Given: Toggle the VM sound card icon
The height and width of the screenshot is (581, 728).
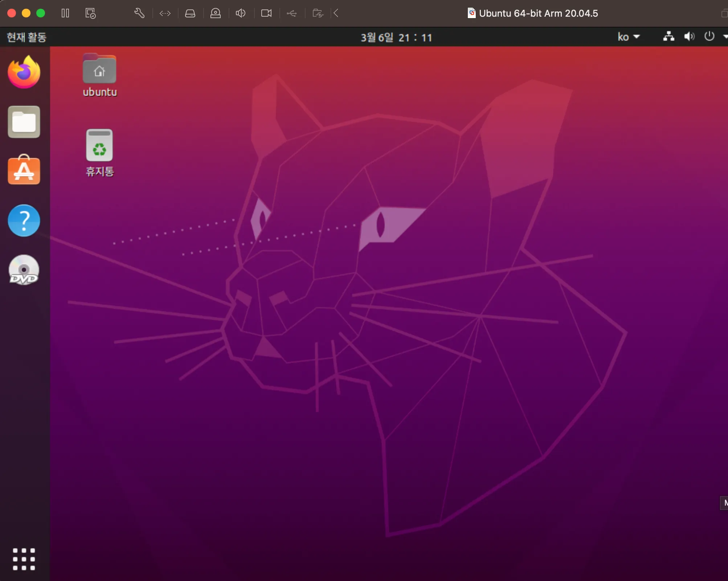Looking at the screenshot, I should click(241, 13).
